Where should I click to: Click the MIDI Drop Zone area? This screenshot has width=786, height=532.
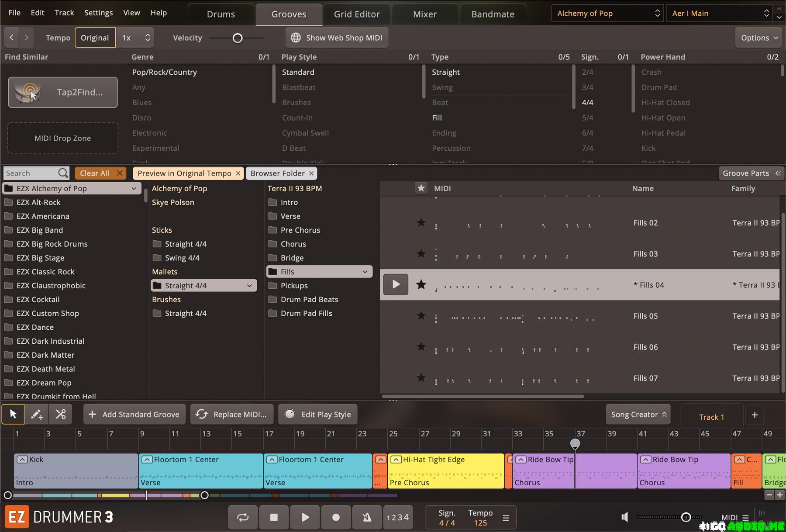[63, 138]
